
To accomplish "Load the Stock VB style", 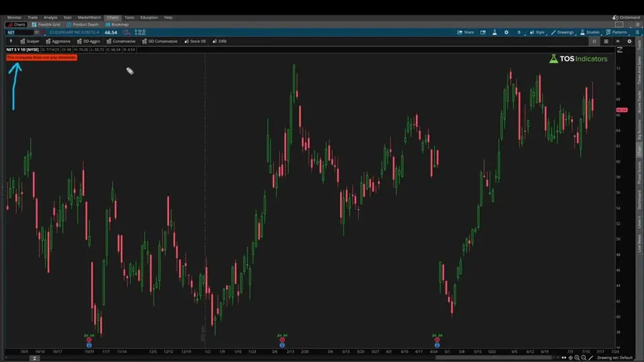I will tap(195, 42).
